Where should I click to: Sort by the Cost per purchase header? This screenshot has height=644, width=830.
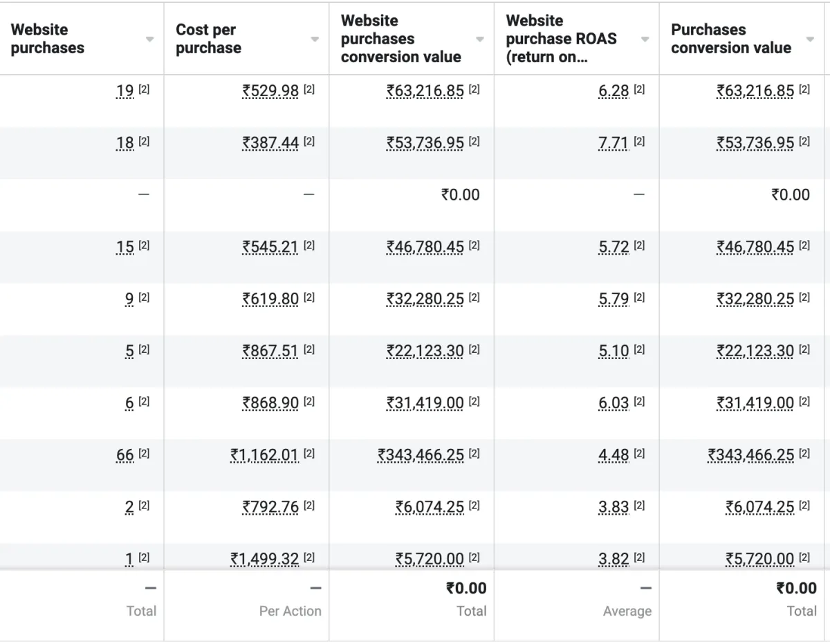pyautogui.click(x=208, y=39)
